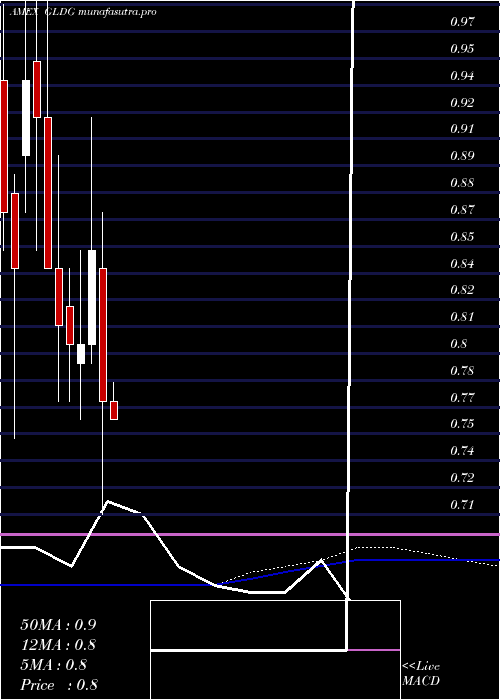The image size is (500, 700).
Task: Click the 0.88 price axis label
Action: tap(462, 183)
